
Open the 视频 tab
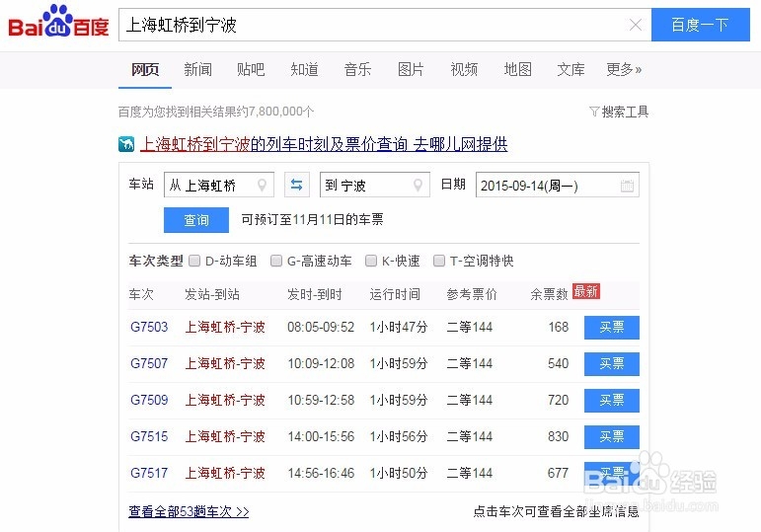point(464,70)
